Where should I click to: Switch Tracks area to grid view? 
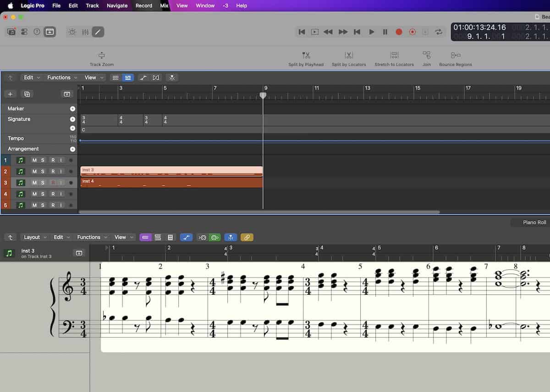point(115,78)
